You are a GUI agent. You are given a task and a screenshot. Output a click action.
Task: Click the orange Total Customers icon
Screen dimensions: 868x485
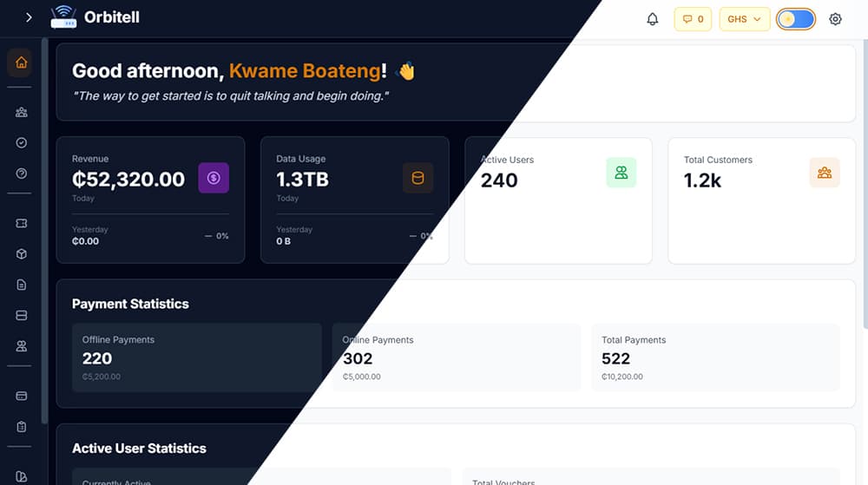[x=825, y=173]
